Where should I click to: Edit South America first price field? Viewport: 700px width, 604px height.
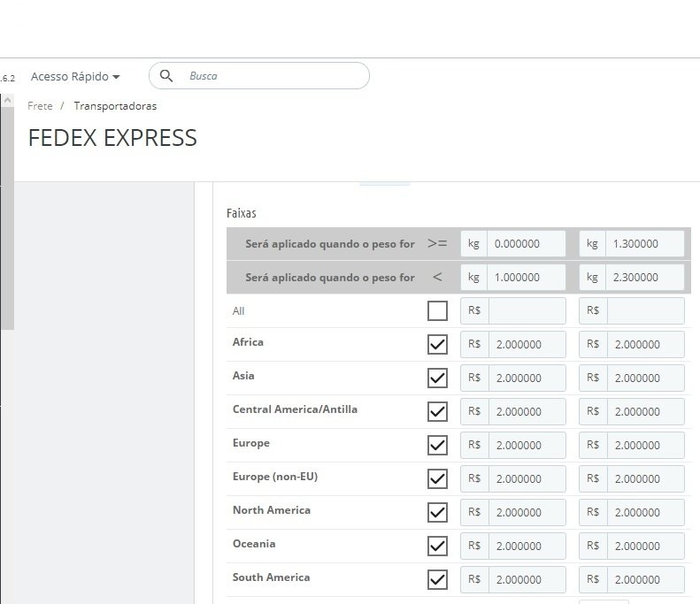click(x=527, y=579)
